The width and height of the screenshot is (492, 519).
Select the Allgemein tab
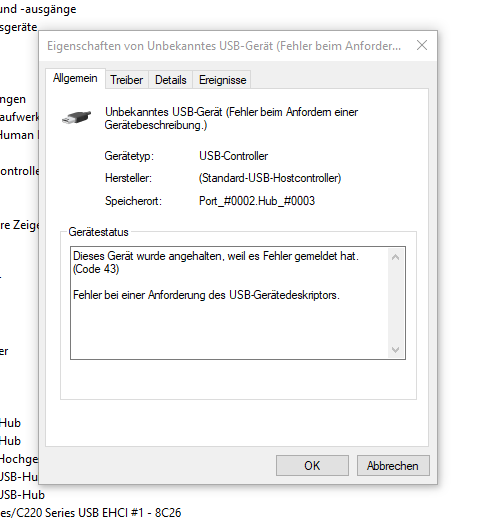coord(75,78)
